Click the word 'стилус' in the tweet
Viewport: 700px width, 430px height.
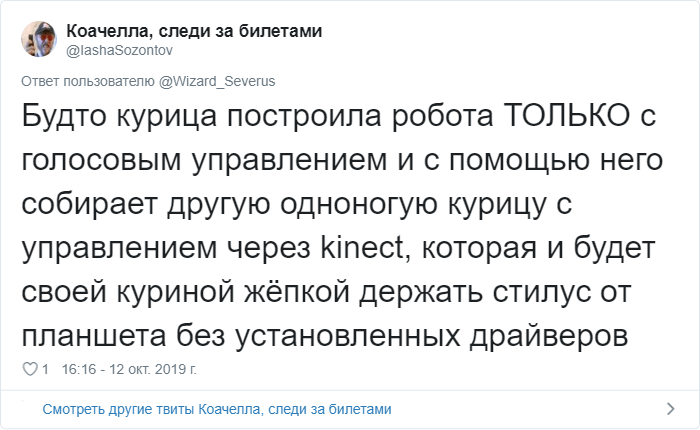539,293
